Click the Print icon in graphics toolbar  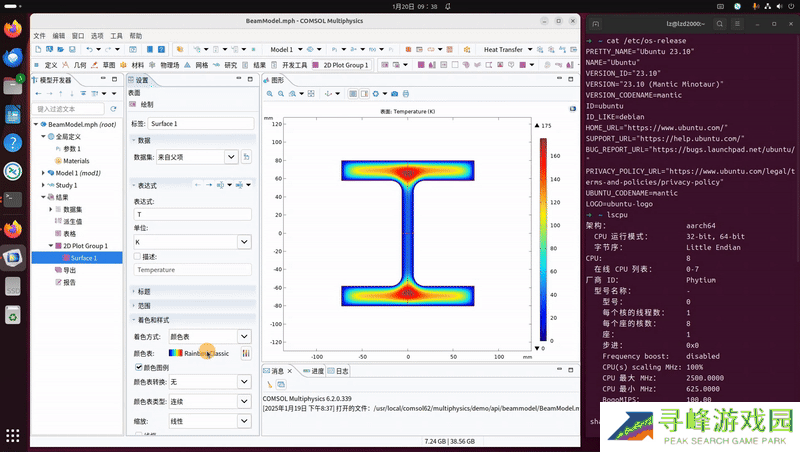pyautogui.click(x=406, y=94)
